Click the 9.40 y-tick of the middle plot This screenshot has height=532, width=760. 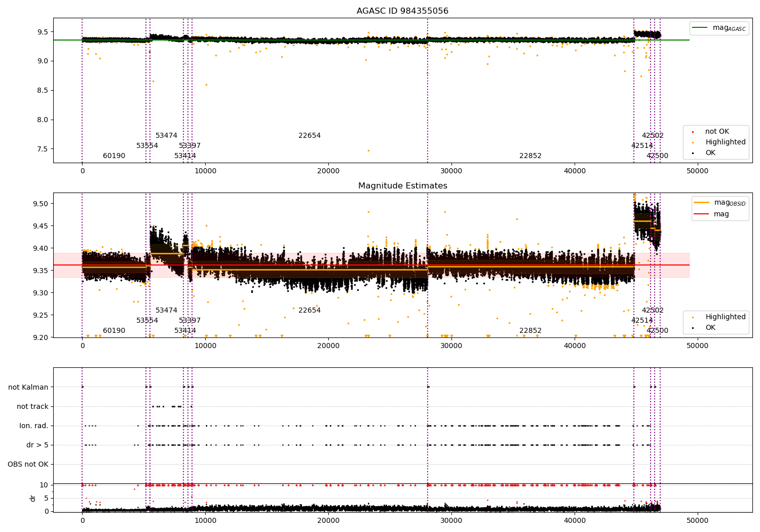[x=41, y=248]
